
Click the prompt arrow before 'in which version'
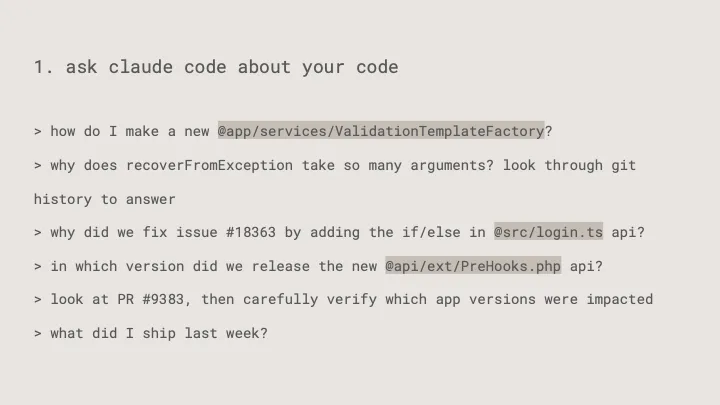[38, 267]
